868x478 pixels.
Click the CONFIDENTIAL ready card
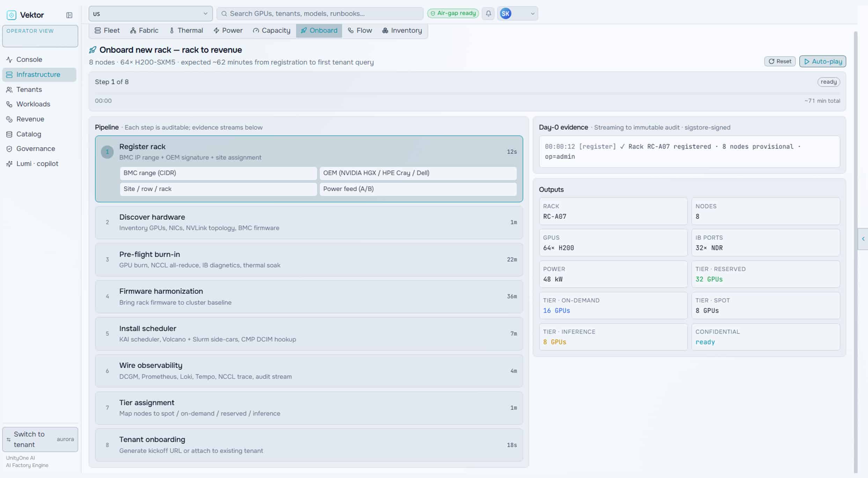click(765, 337)
